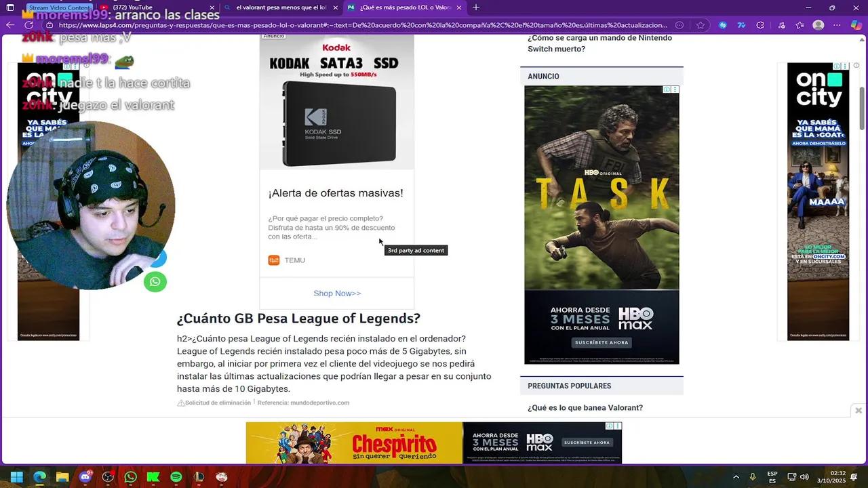Open WhatsApp from the taskbar
Image resolution: width=868 pixels, height=488 pixels.
[x=130, y=477]
